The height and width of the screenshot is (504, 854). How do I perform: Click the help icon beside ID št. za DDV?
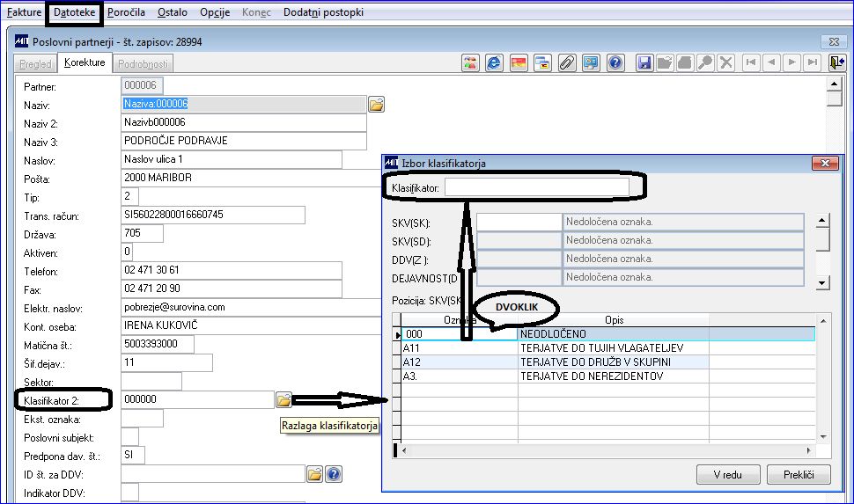click(334, 474)
